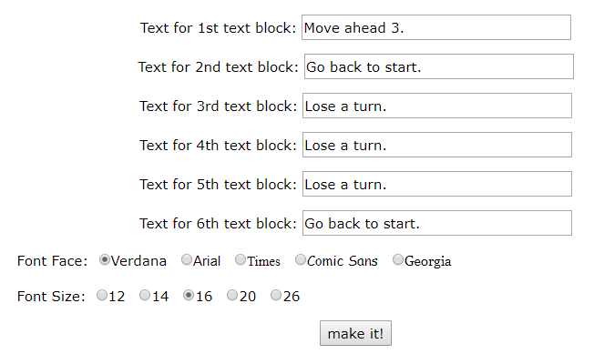This screenshot has width=594, height=364.
Task: Select the Times font face option
Action: coord(241,260)
